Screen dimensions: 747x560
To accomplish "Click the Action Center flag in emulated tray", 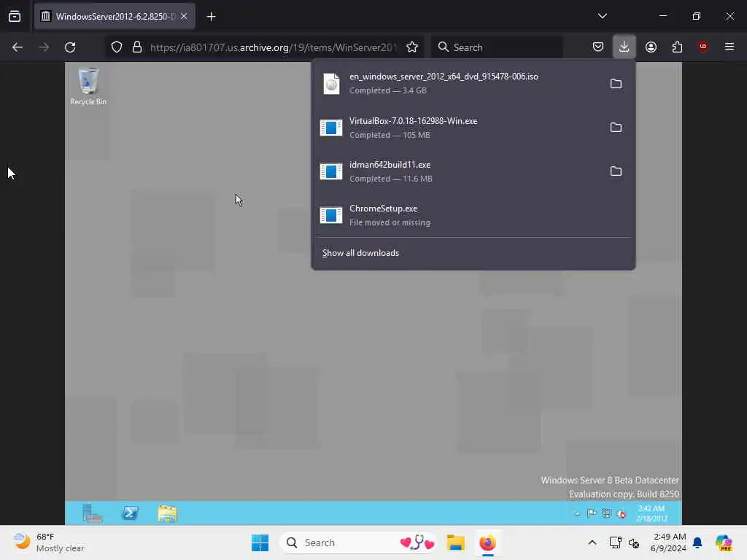I will [x=592, y=513].
